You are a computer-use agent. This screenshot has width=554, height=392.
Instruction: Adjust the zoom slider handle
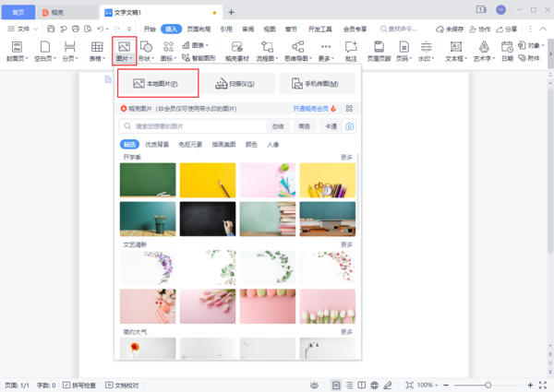point(488,386)
